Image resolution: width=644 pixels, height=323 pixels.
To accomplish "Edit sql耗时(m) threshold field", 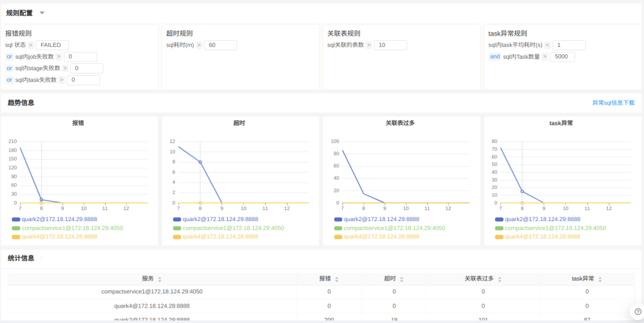I will point(220,45).
